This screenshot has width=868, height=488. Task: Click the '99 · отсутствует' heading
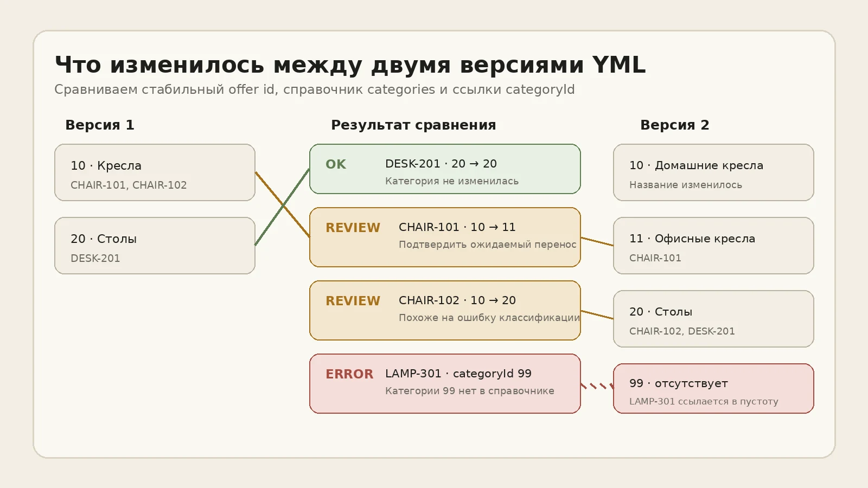(679, 383)
